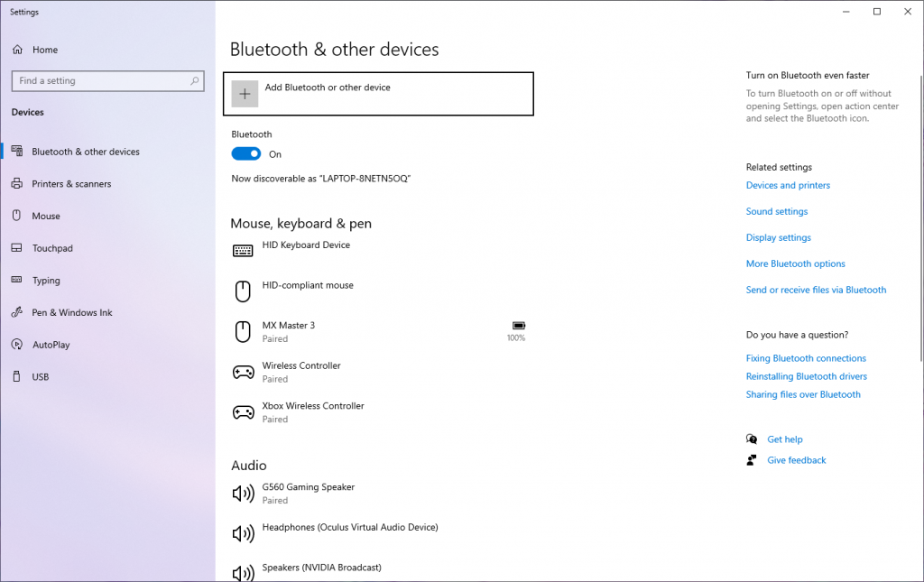This screenshot has width=924, height=582.
Task: Click the G560 Gaming Speaker icon
Action: 243,494
